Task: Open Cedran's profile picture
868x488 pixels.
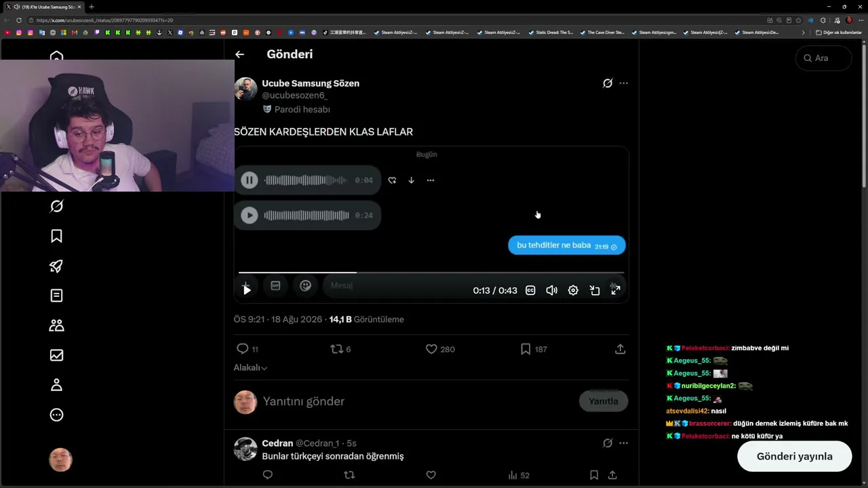Action: 245,449
